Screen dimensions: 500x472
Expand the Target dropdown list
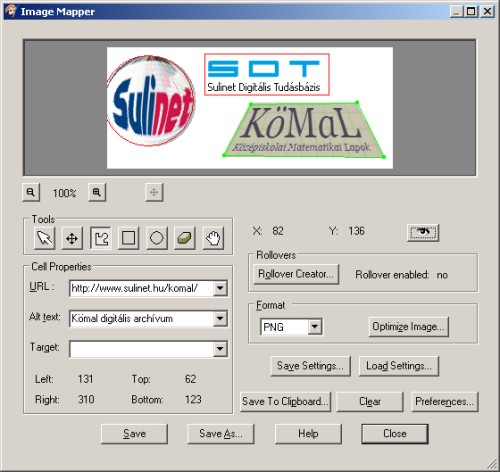[x=220, y=349]
